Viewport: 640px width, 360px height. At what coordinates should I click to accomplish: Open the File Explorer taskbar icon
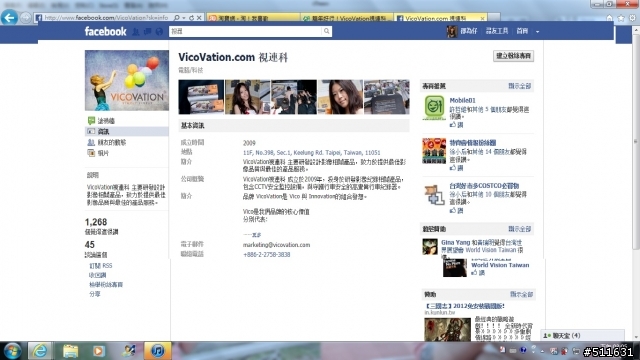point(70,351)
